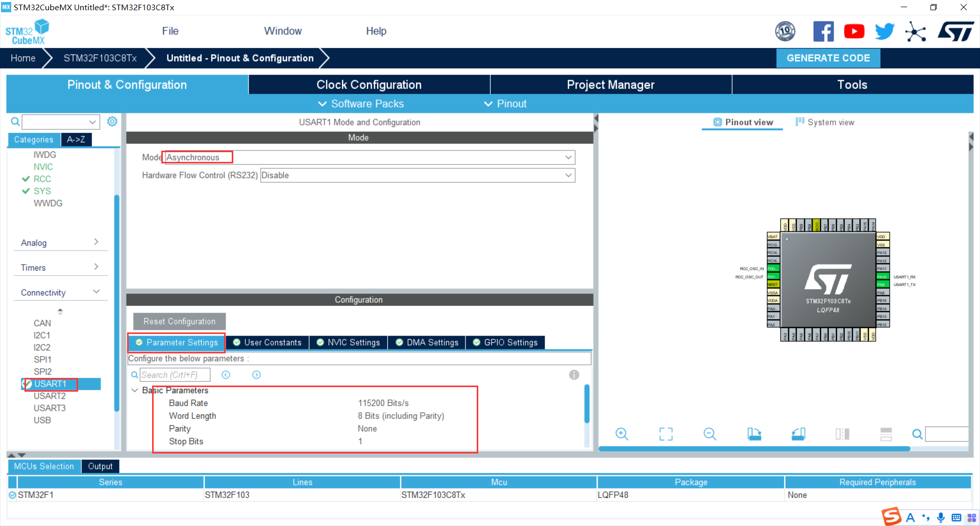The width and height of the screenshot is (980, 526).
Task: Collapse the Connectivity category
Action: click(x=60, y=293)
